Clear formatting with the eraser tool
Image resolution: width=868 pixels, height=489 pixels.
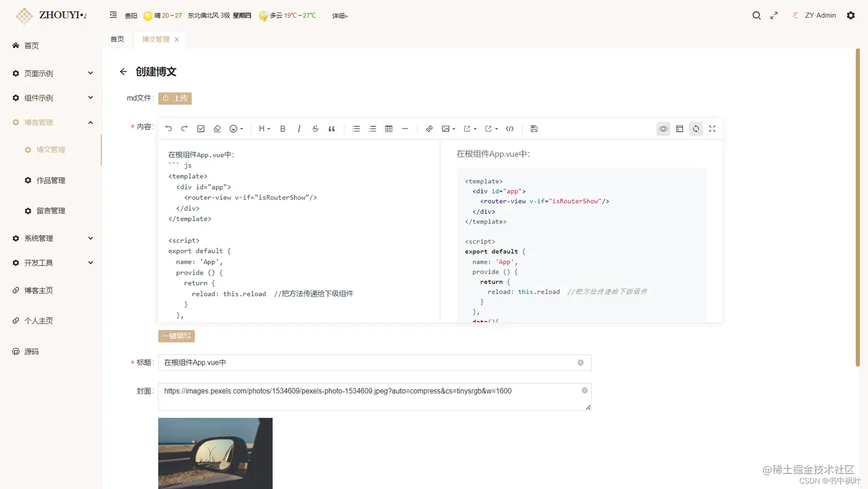point(217,129)
